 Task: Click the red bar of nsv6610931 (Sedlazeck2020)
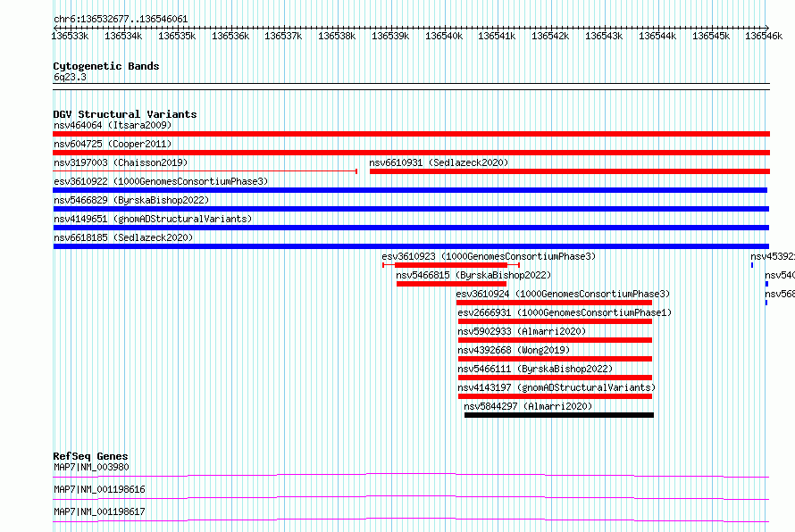pos(570,171)
